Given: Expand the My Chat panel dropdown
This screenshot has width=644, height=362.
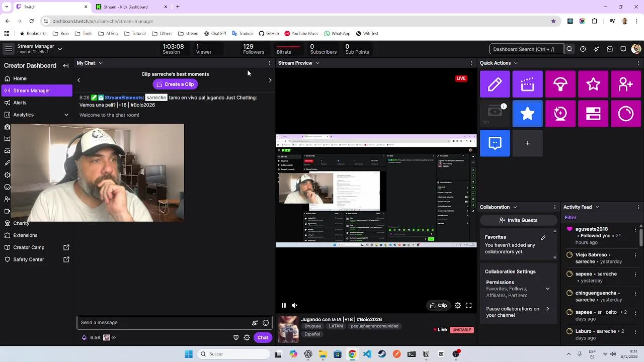Looking at the screenshot, I should tap(101, 63).
